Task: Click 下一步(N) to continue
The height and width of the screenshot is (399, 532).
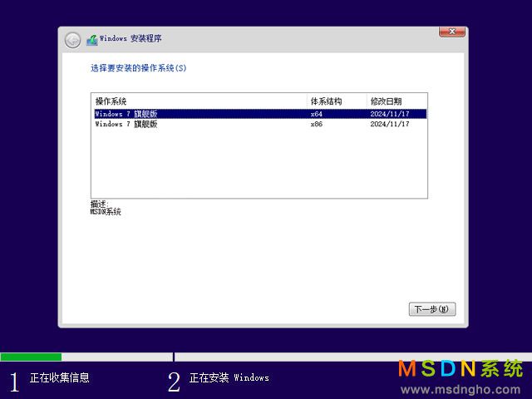Action: [432, 309]
